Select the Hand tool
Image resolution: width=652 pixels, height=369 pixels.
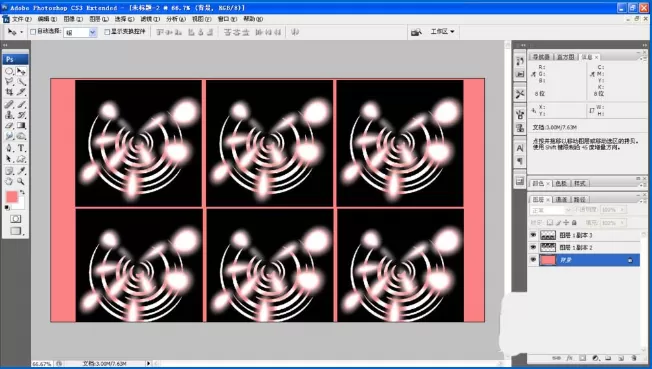[x=9, y=181]
